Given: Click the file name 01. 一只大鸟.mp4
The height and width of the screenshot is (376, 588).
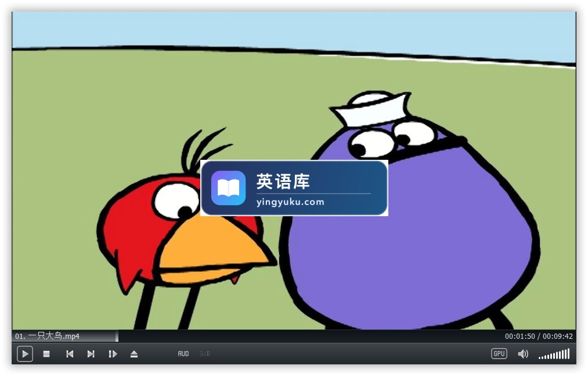Looking at the screenshot, I should point(47,336).
